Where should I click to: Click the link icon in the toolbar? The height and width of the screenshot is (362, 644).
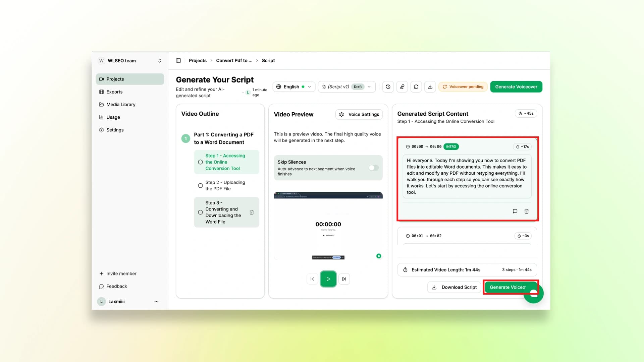point(402,87)
